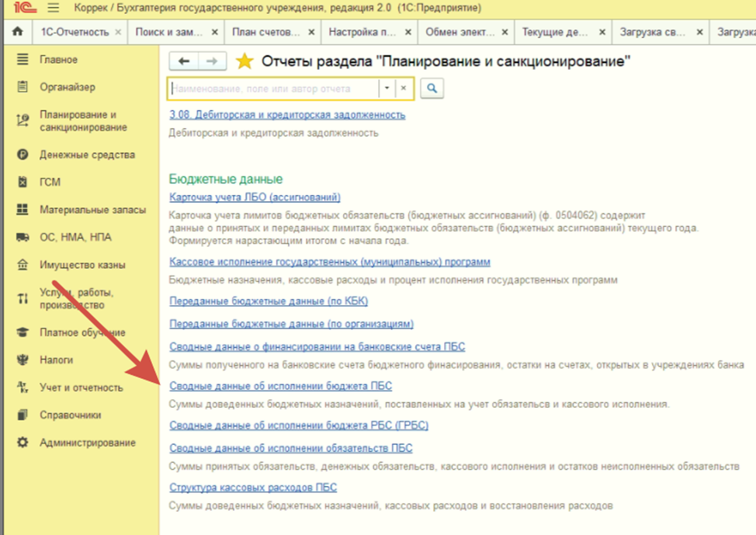The height and width of the screenshot is (535, 756).
Task: Open Сводные данные о финансировании на банковские счета ПБС
Action: tap(317, 346)
